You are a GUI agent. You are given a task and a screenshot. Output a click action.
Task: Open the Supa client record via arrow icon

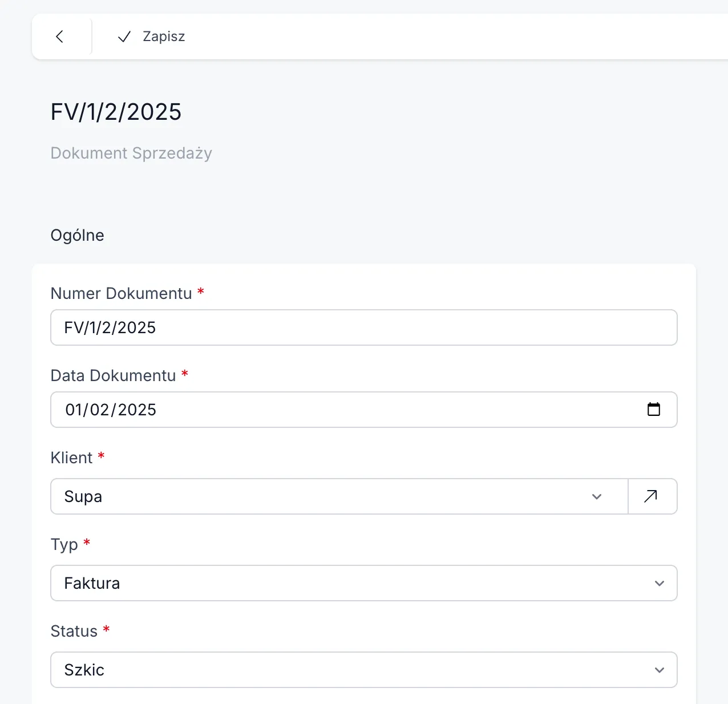(x=651, y=496)
